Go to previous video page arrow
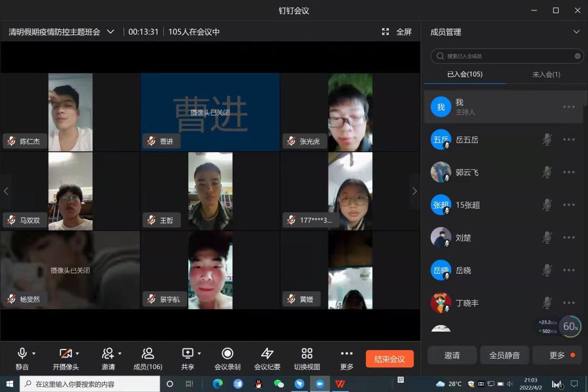Image resolution: width=588 pixels, height=392 pixels. (6, 191)
